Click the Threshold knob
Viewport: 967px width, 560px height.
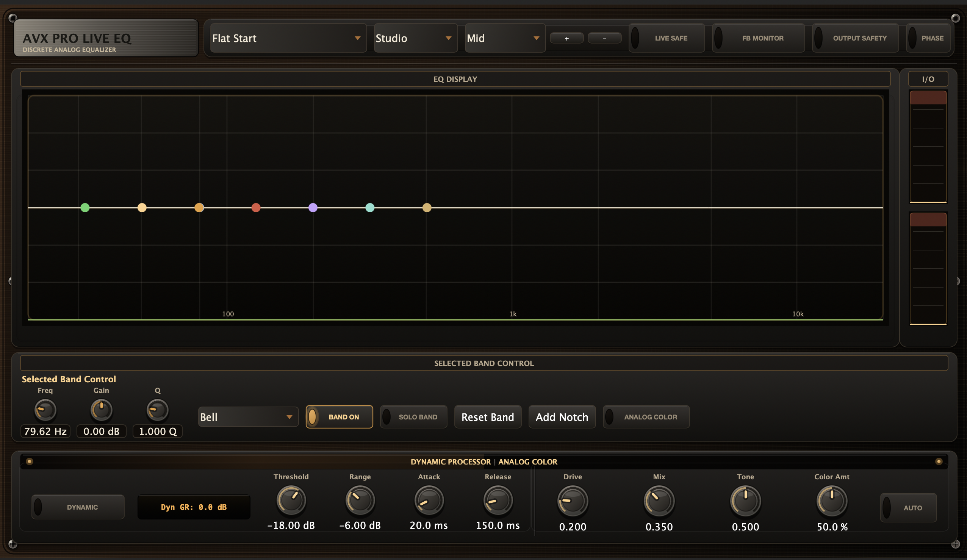[x=291, y=501]
